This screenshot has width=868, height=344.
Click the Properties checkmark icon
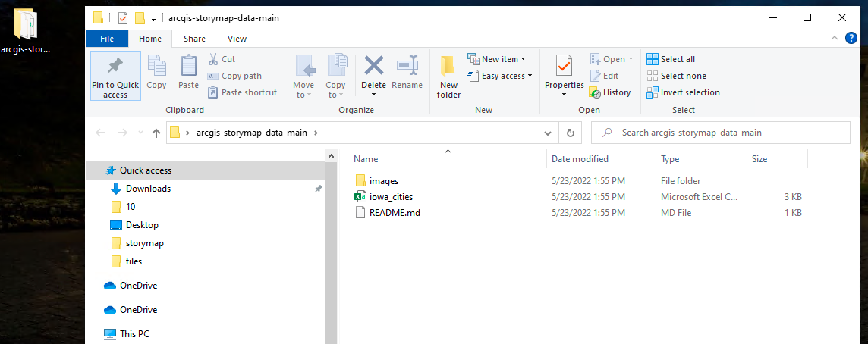(x=564, y=66)
